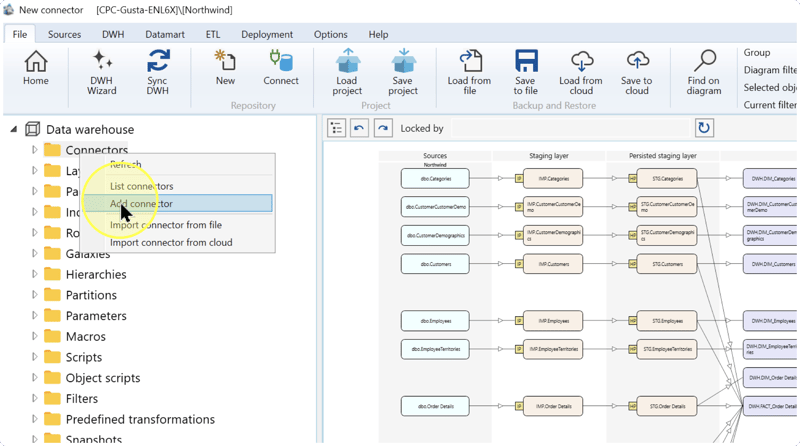800x446 pixels.
Task: Select the Data warehouse tree label
Action: point(90,129)
